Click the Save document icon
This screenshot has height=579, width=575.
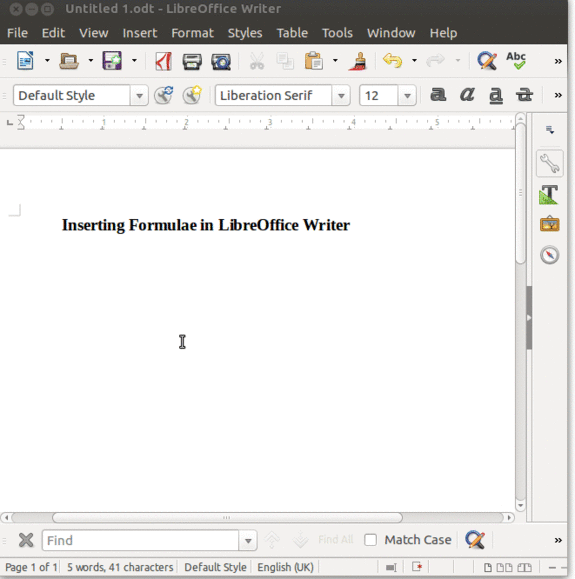[112, 61]
